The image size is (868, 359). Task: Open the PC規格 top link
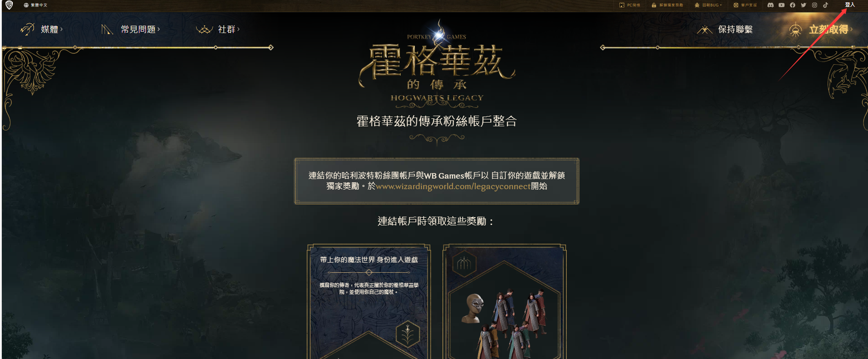tap(630, 5)
